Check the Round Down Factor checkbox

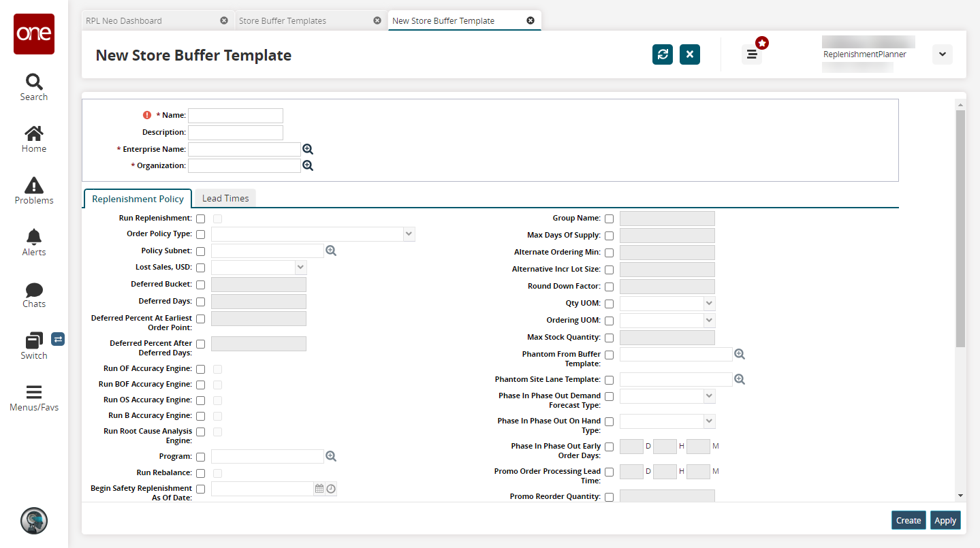click(609, 287)
